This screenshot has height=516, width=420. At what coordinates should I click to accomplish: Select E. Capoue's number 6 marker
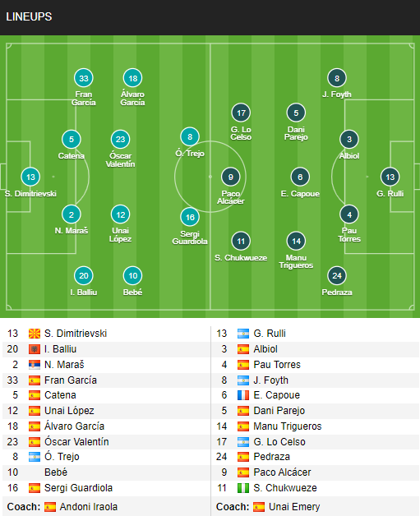coord(300,177)
